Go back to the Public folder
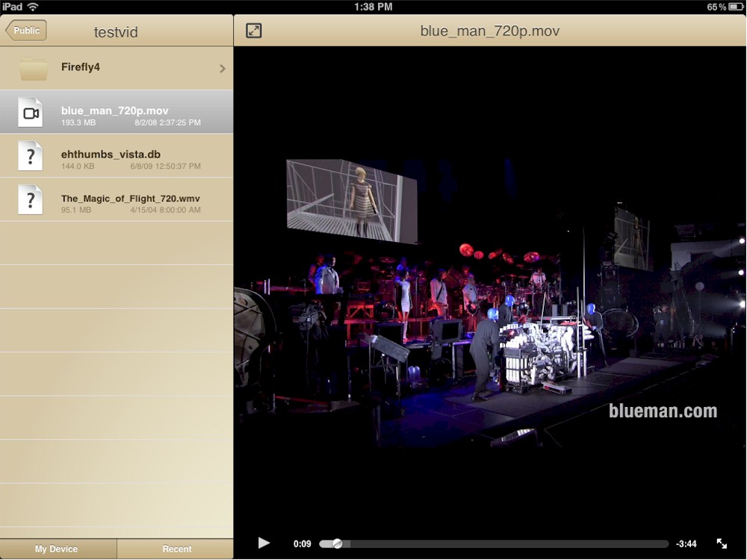 [26, 31]
